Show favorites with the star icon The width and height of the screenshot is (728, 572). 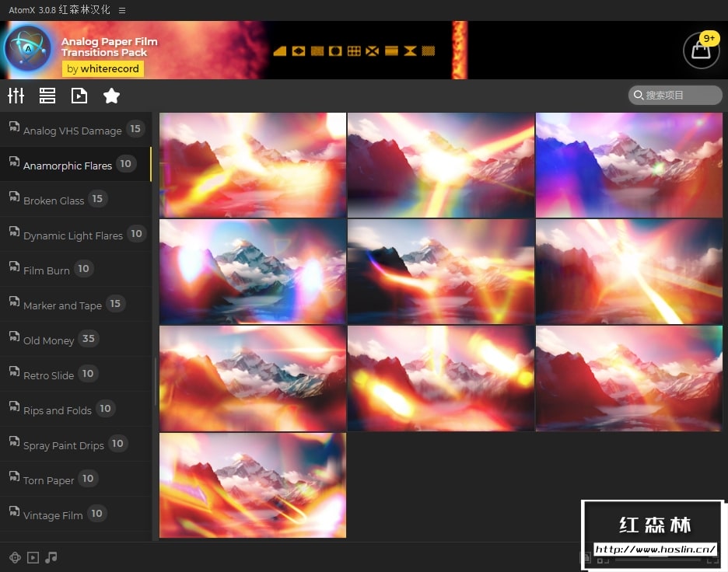pyautogui.click(x=111, y=96)
